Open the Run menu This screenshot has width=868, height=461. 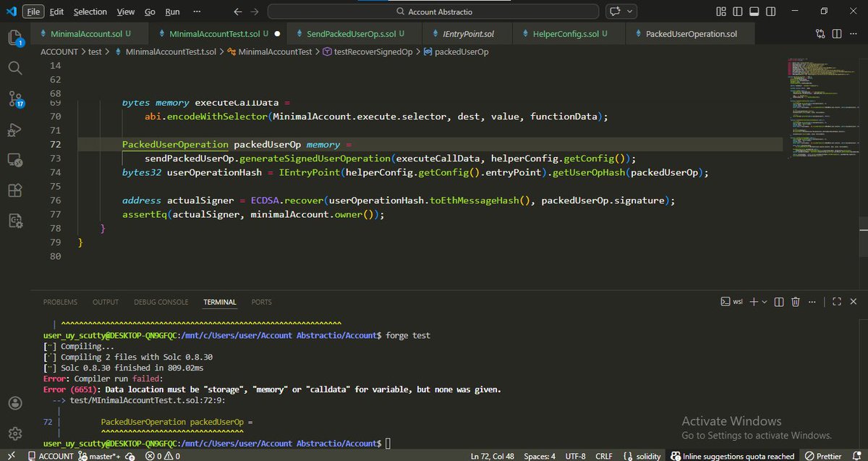[172, 12]
